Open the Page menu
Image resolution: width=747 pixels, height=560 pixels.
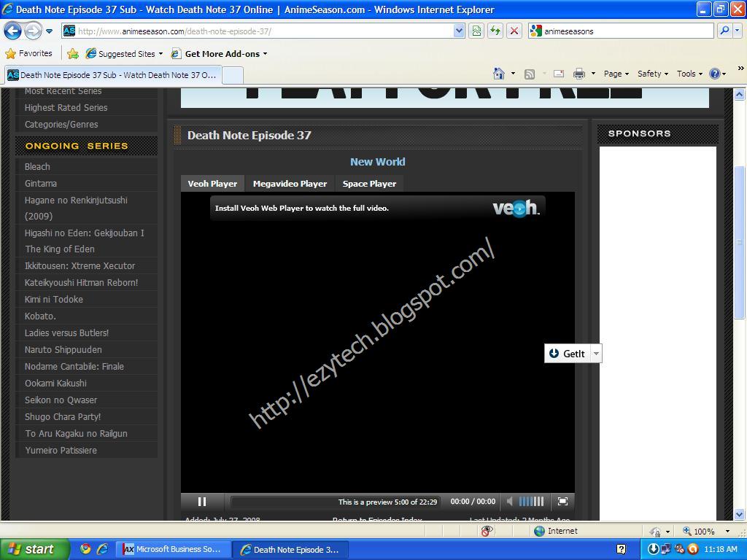coord(616,74)
